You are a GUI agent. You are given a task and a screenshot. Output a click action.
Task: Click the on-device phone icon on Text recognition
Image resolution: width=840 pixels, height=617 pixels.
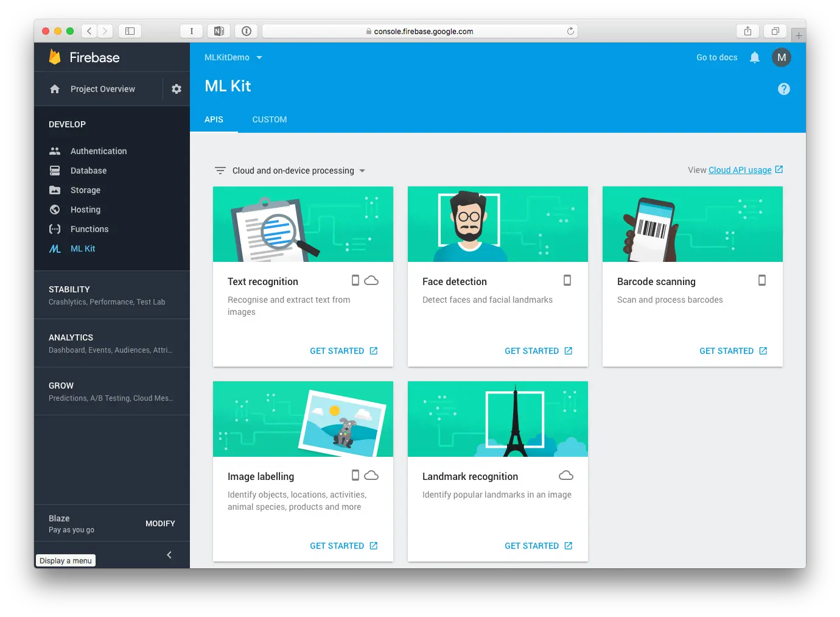click(x=355, y=280)
